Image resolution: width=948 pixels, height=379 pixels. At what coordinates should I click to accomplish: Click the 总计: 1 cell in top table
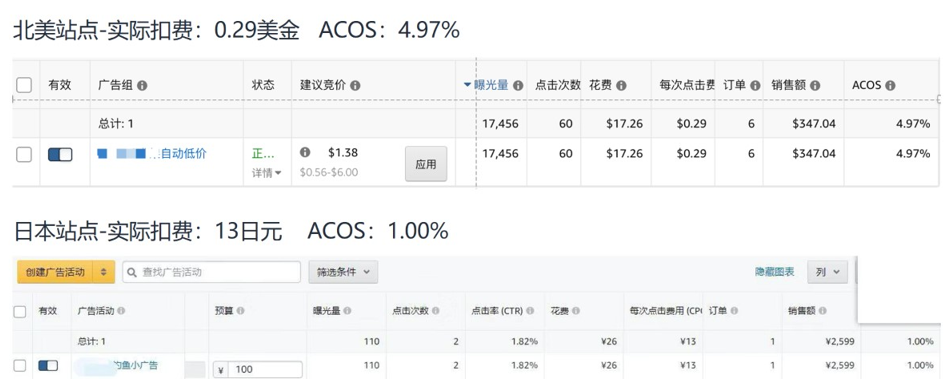pyautogui.click(x=116, y=124)
